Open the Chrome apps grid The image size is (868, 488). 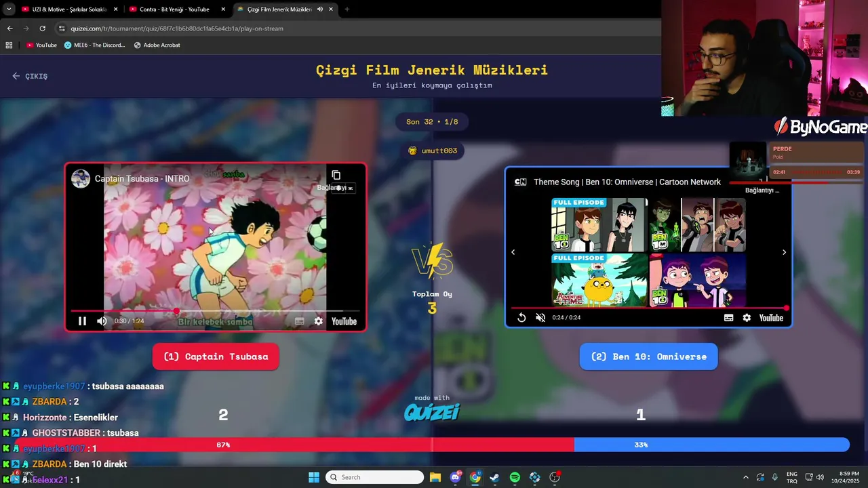pyautogui.click(x=9, y=45)
